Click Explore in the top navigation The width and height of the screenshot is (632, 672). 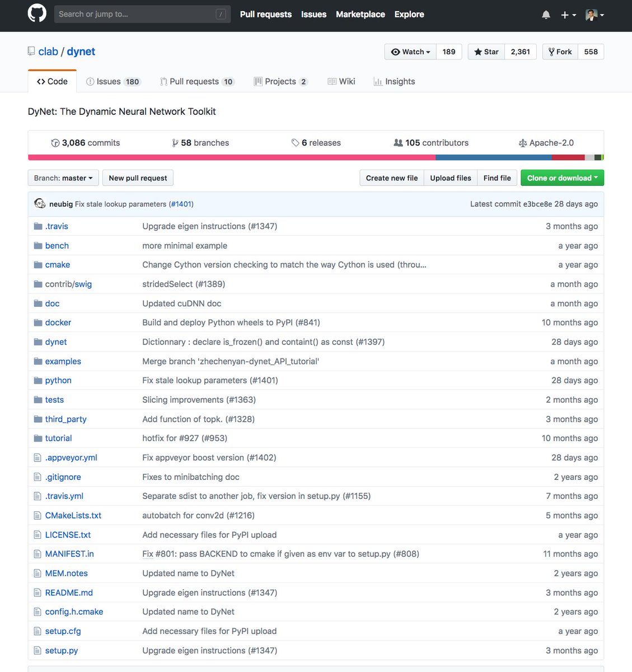tap(409, 15)
